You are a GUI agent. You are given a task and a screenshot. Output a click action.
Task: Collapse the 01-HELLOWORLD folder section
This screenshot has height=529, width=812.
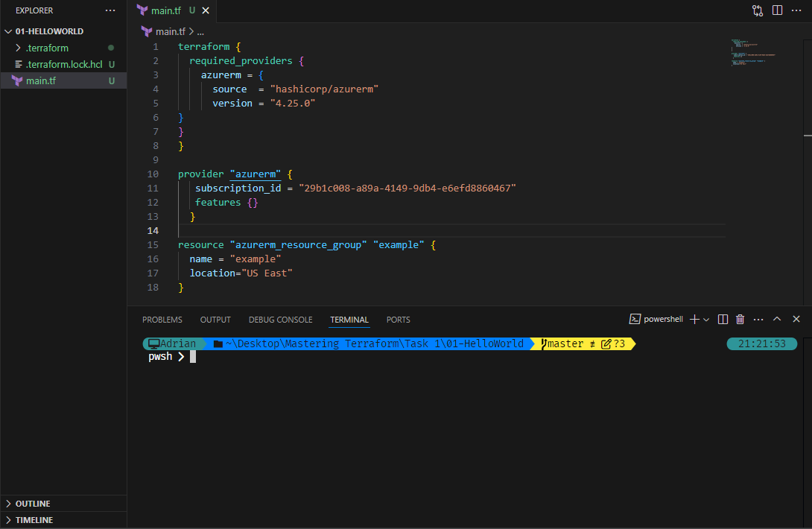[x=49, y=31]
